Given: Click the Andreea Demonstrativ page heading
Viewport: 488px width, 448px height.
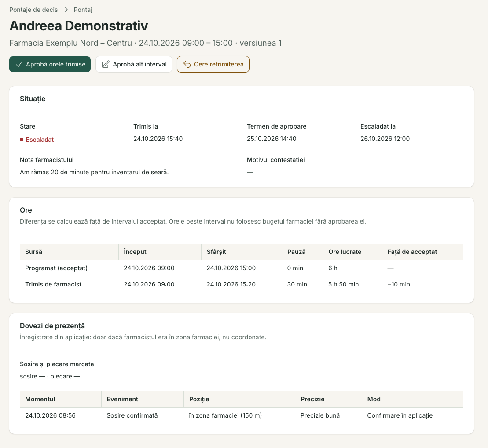Looking at the screenshot, I should click(79, 26).
